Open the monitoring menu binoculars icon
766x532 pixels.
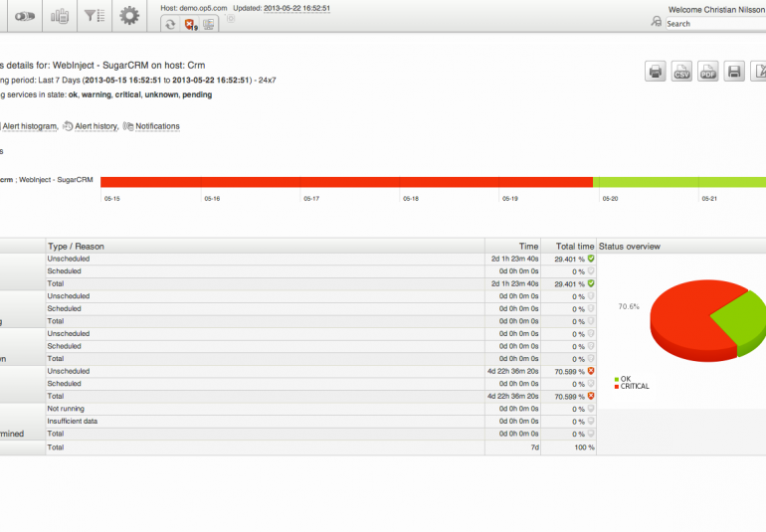point(25,16)
